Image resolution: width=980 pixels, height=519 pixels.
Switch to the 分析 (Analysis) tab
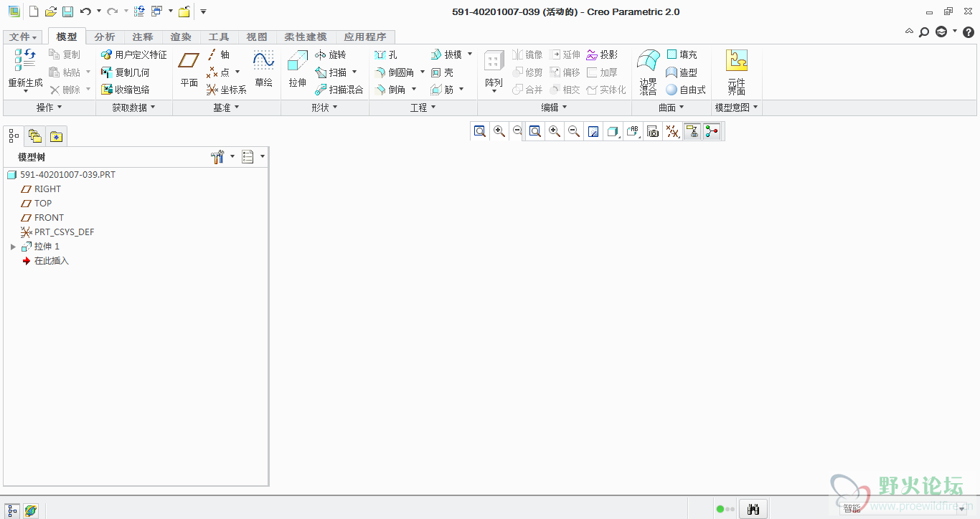[x=105, y=37]
